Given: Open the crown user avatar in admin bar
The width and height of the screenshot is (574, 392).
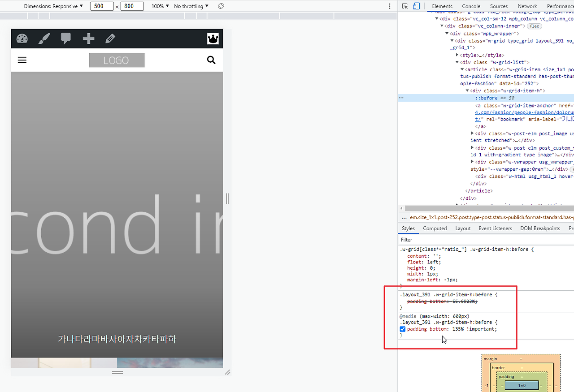Looking at the screenshot, I should click(x=213, y=39).
